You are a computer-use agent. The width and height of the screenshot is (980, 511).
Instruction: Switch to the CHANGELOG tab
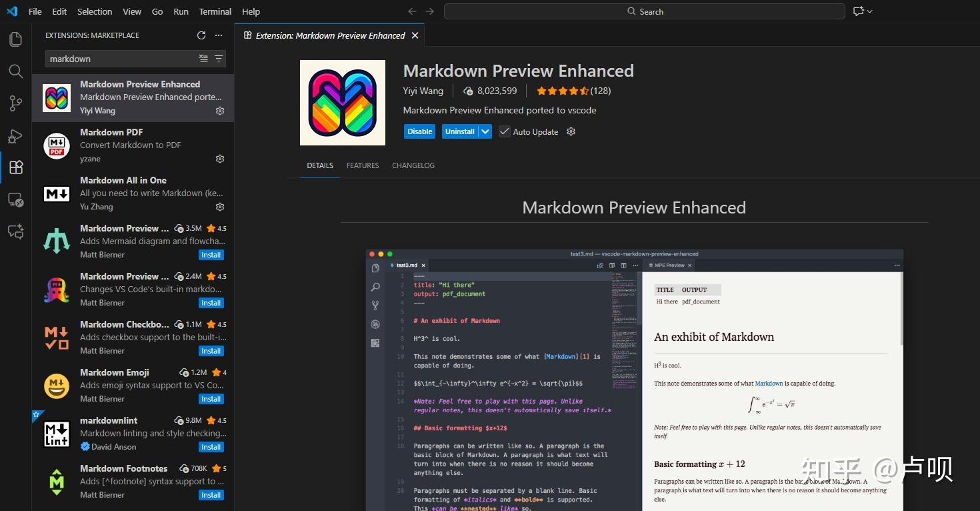coord(413,165)
